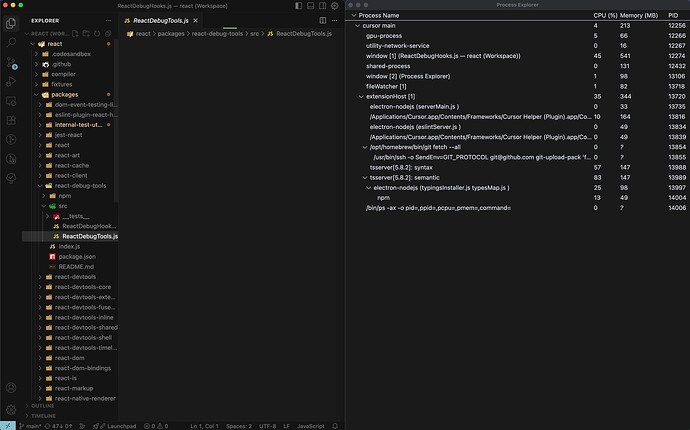Expand the __tests__ folder
The height and width of the screenshot is (430, 690).
(47, 216)
